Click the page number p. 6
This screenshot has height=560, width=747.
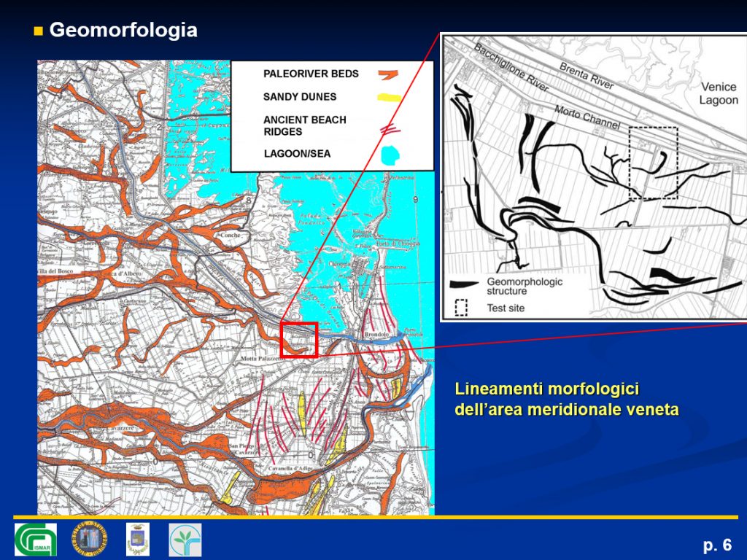click(717, 545)
